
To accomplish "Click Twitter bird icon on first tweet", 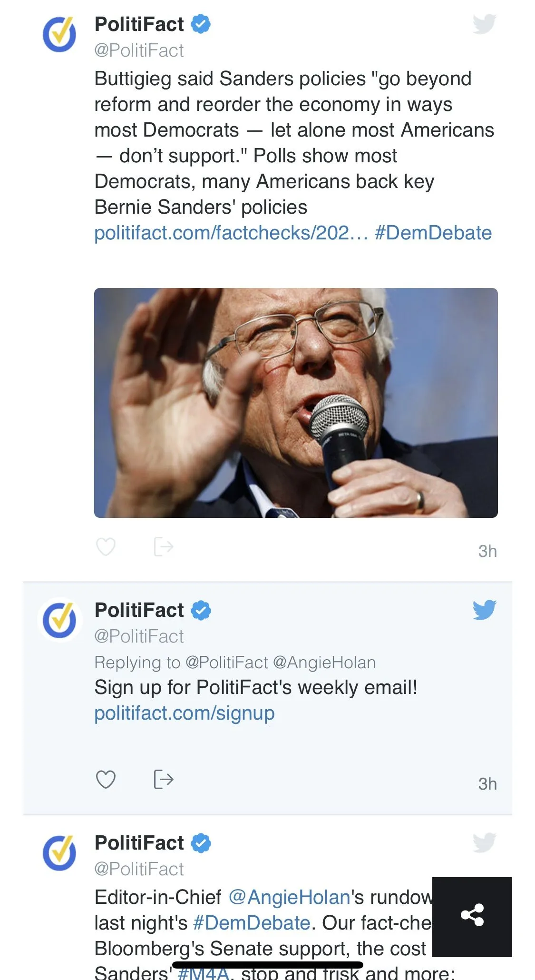I will click(x=484, y=24).
